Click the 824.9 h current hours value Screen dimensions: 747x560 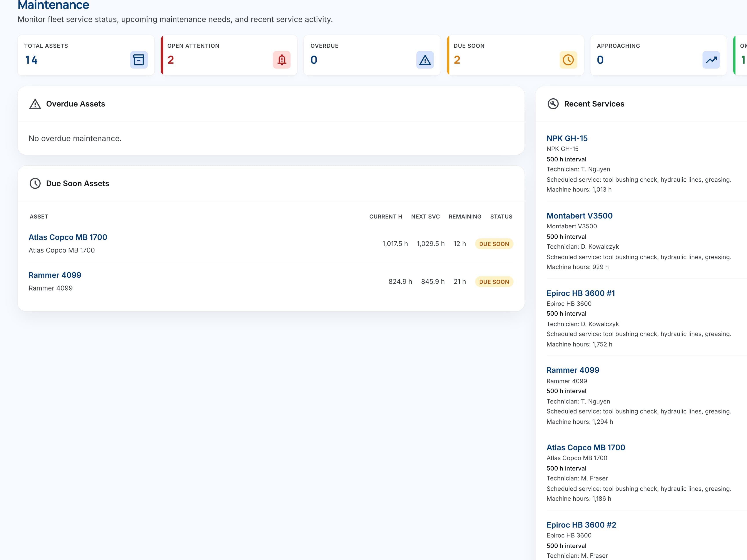[400, 282]
